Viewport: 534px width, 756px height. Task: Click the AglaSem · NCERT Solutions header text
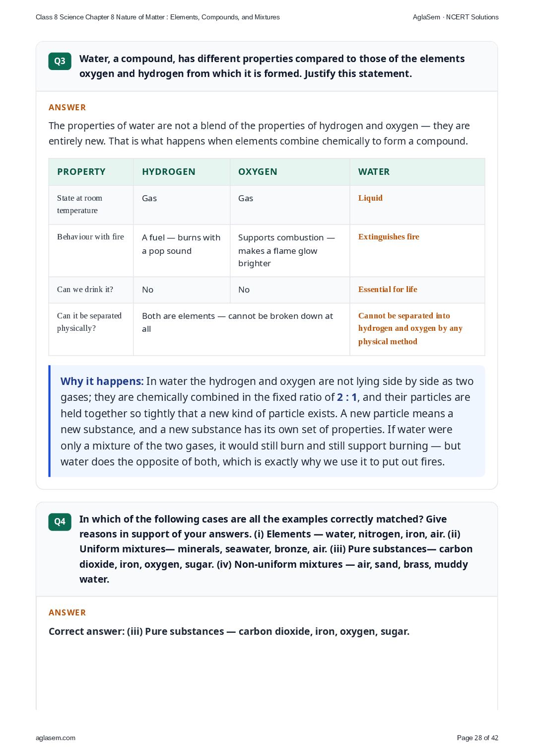pos(456,17)
